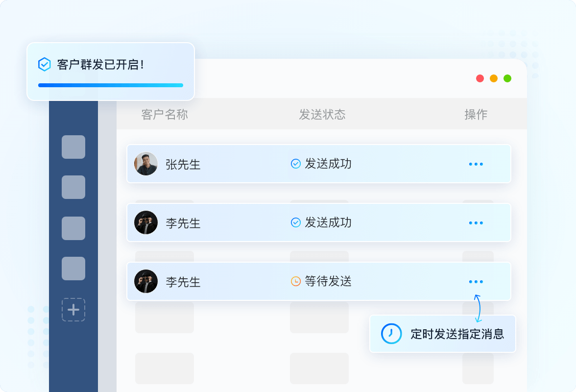Click the 操作 column header
This screenshot has height=392, width=576.
476,114
